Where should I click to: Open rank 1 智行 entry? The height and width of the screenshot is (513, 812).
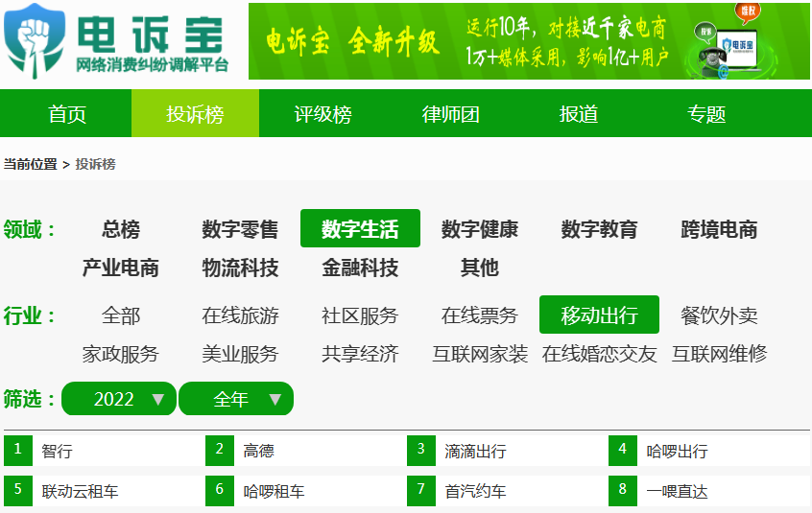[x=104, y=451]
